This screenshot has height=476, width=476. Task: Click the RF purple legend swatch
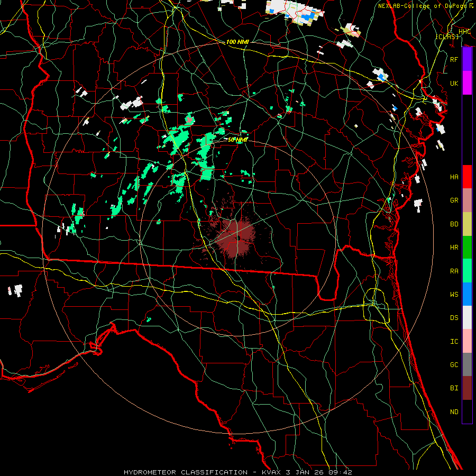[467, 59]
